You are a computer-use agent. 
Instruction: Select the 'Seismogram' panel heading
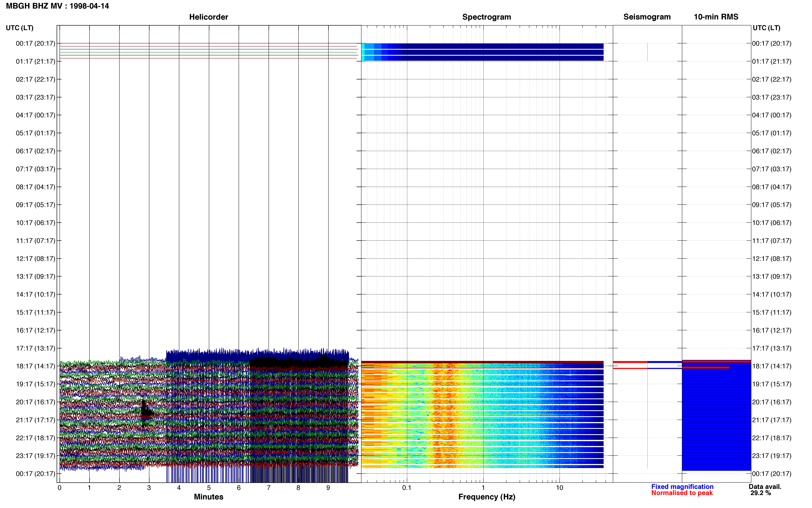coord(647,17)
